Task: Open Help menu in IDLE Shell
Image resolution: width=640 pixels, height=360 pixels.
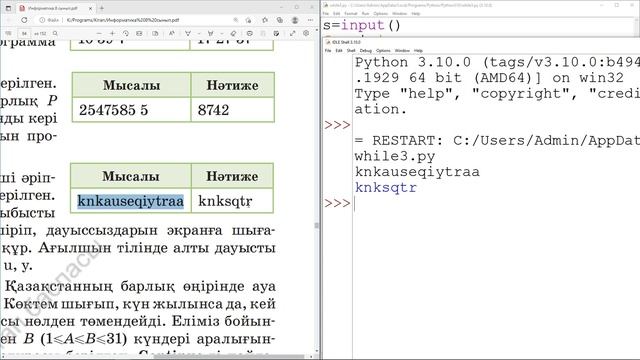Action: tap(418, 51)
